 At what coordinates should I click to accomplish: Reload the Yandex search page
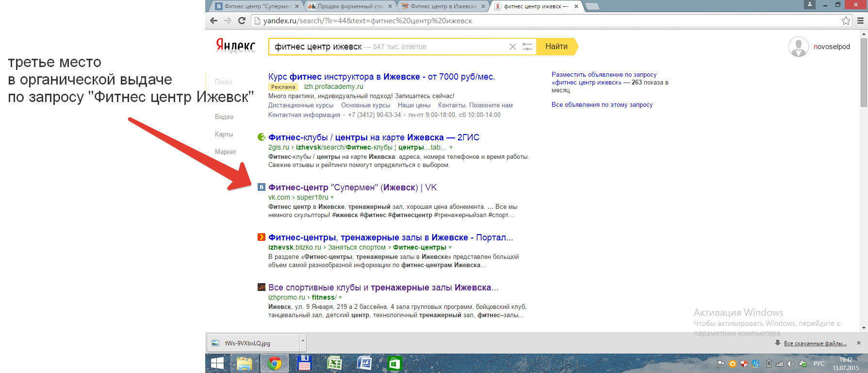(242, 20)
